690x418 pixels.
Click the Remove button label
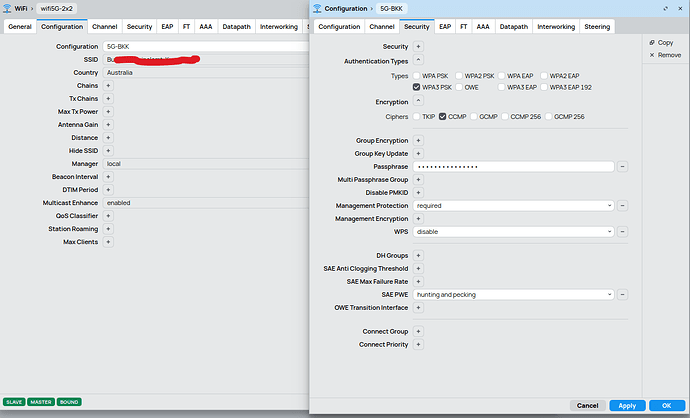tap(669, 55)
